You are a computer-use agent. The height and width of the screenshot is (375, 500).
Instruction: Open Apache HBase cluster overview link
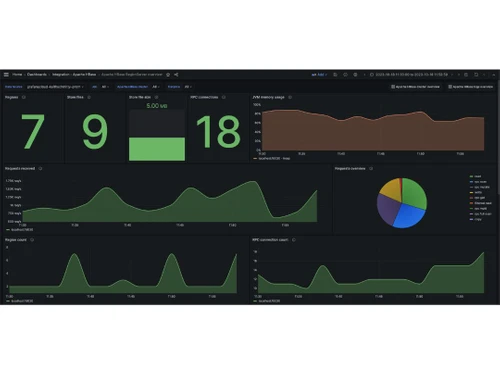pyautogui.click(x=415, y=87)
